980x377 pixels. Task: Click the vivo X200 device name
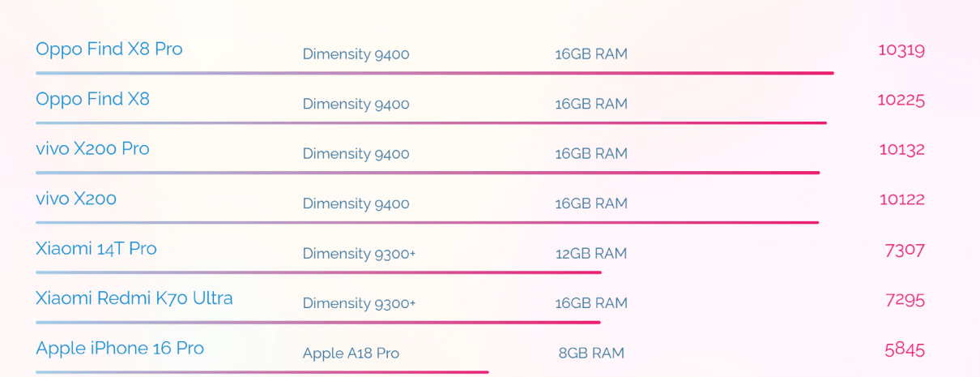tap(76, 199)
